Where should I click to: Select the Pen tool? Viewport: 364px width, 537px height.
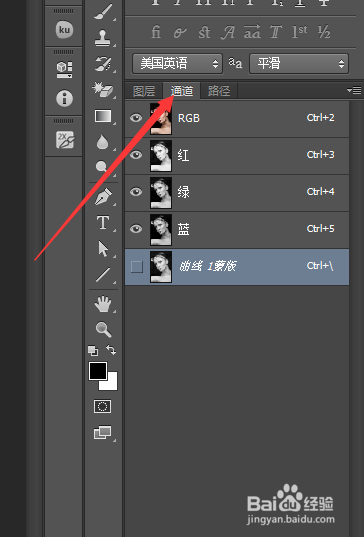click(103, 197)
